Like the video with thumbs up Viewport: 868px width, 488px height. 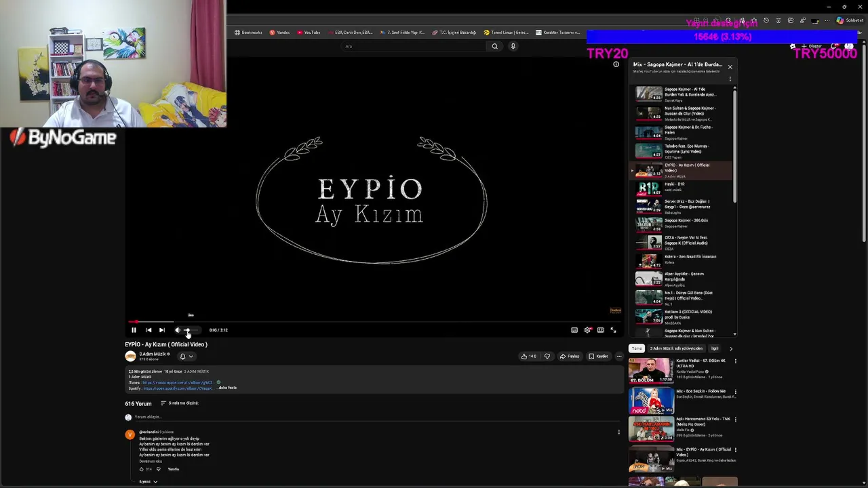click(x=529, y=357)
